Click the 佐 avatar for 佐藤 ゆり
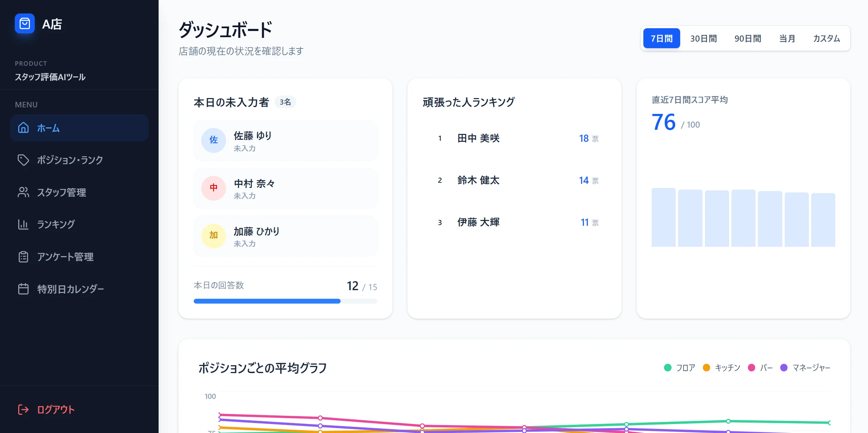 click(214, 140)
